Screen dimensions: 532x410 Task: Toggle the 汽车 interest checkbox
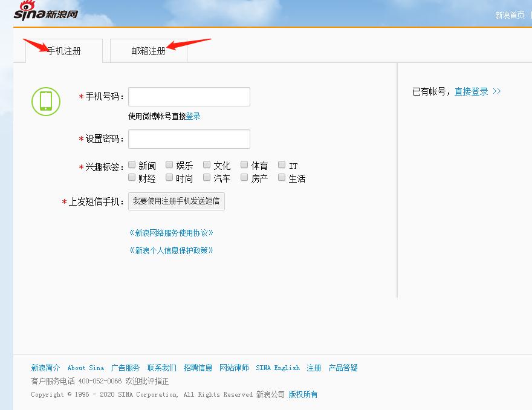tap(207, 177)
